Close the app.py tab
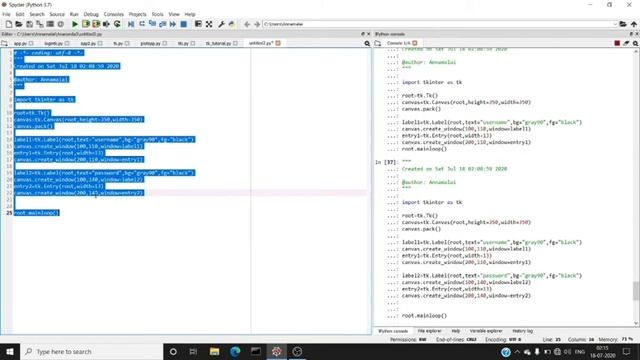 point(31,43)
